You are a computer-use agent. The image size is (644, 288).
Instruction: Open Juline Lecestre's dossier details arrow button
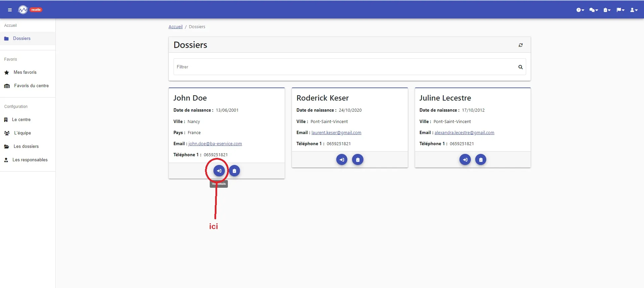[x=465, y=160]
